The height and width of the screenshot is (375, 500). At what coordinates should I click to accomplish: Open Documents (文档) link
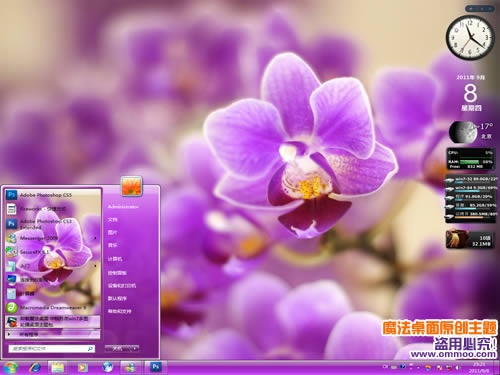[x=112, y=220]
